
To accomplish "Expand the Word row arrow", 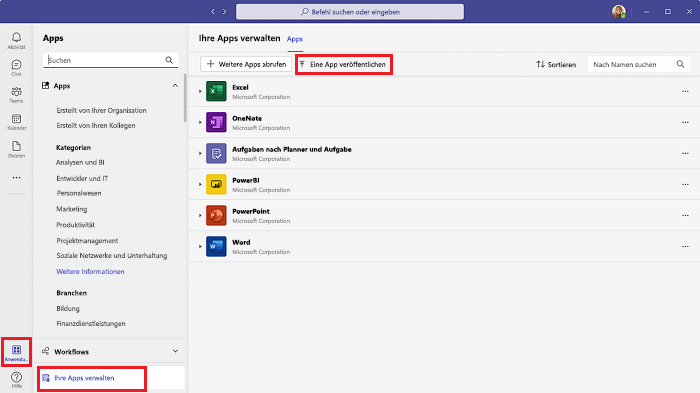I will [x=200, y=247].
